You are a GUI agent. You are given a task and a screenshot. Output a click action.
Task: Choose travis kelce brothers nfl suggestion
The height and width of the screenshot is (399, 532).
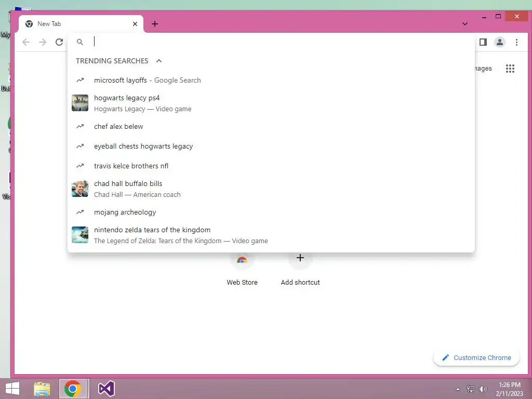tap(271, 166)
